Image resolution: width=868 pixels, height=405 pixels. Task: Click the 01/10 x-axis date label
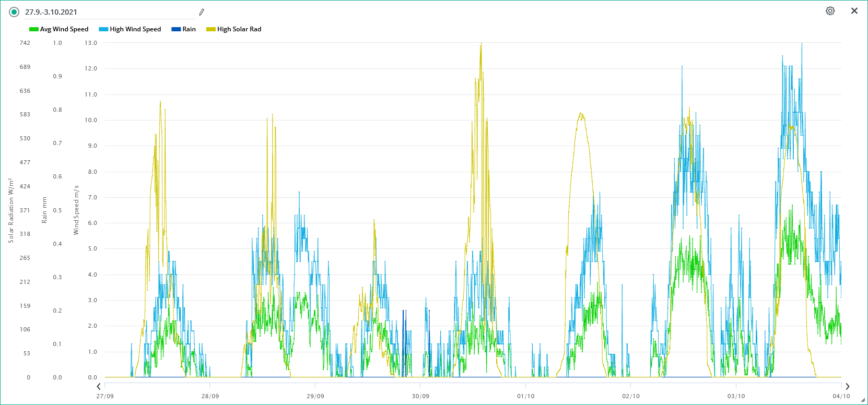tap(526, 396)
